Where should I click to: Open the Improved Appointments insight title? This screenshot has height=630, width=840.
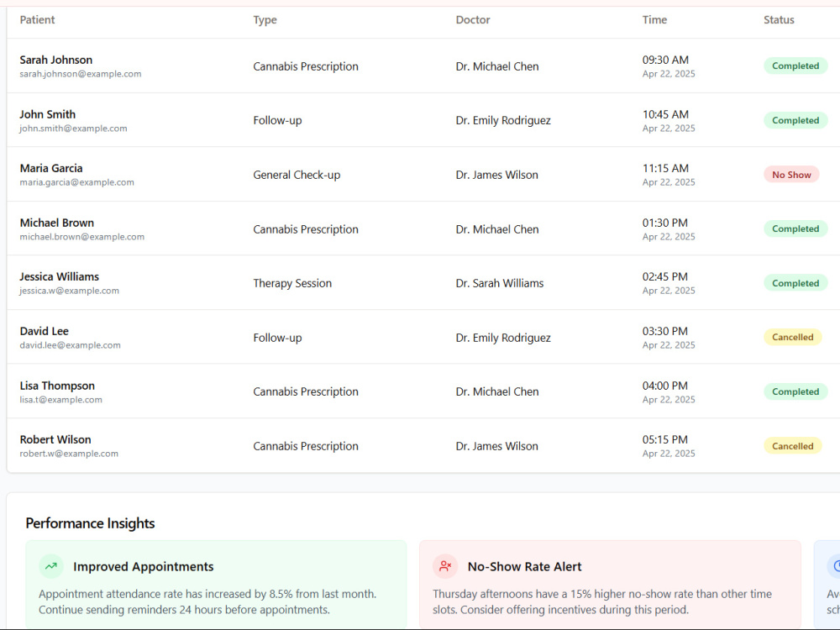pyautogui.click(x=144, y=567)
